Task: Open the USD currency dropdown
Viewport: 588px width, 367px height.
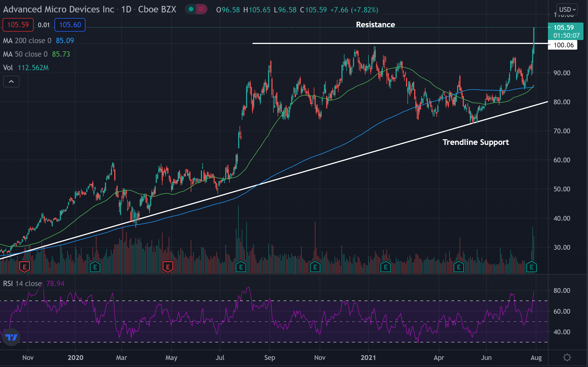Action: click(x=567, y=10)
